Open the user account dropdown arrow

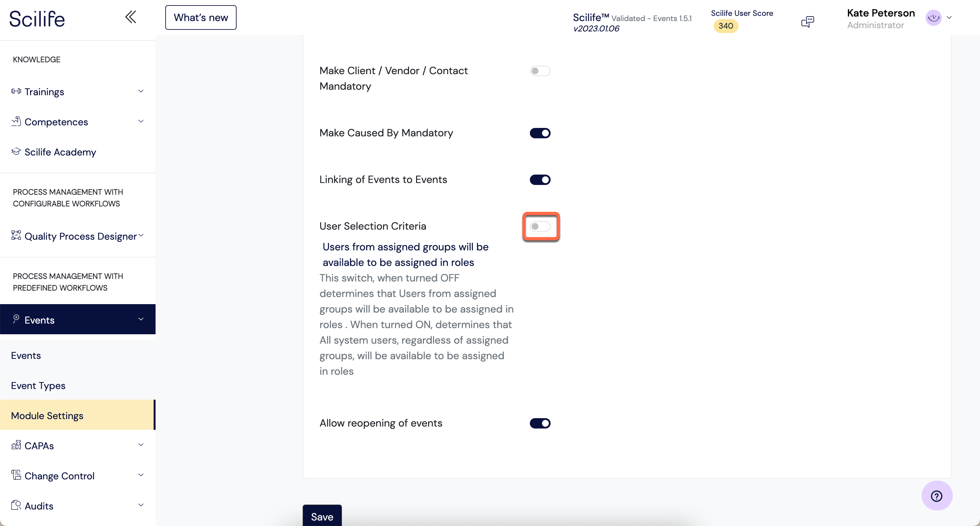point(949,17)
